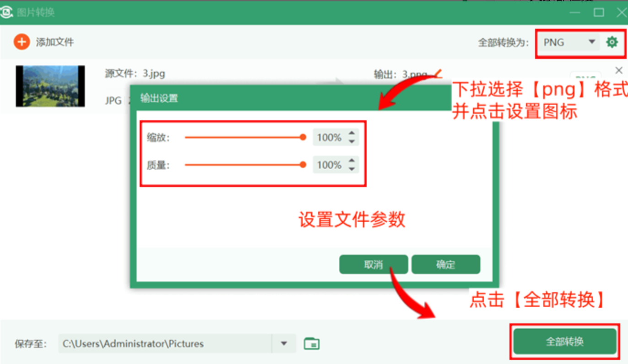
Task: Expand the save path dropdown arrow
Action: coord(284,343)
